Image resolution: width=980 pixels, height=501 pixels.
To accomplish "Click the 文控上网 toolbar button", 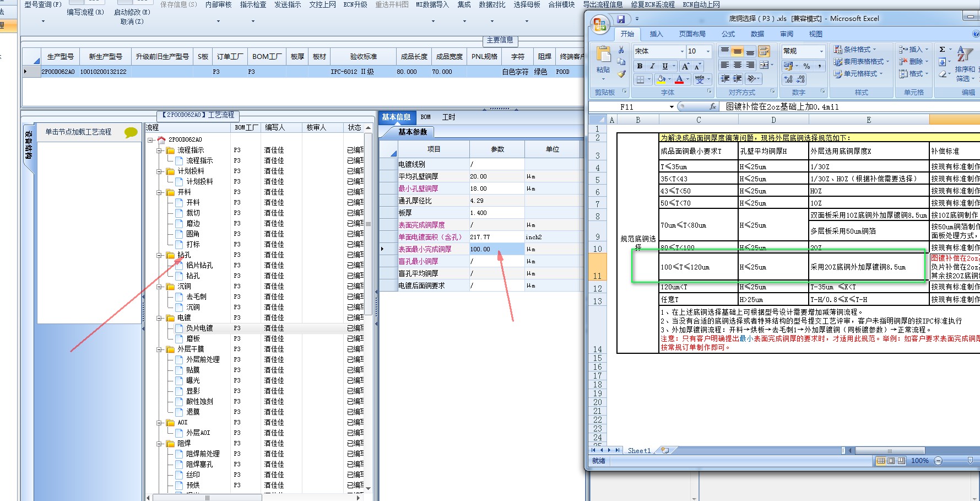I will [322, 4].
